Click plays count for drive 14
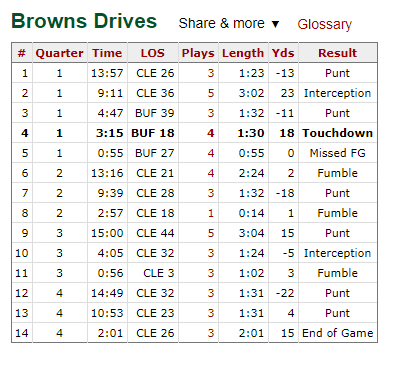 (x=211, y=333)
